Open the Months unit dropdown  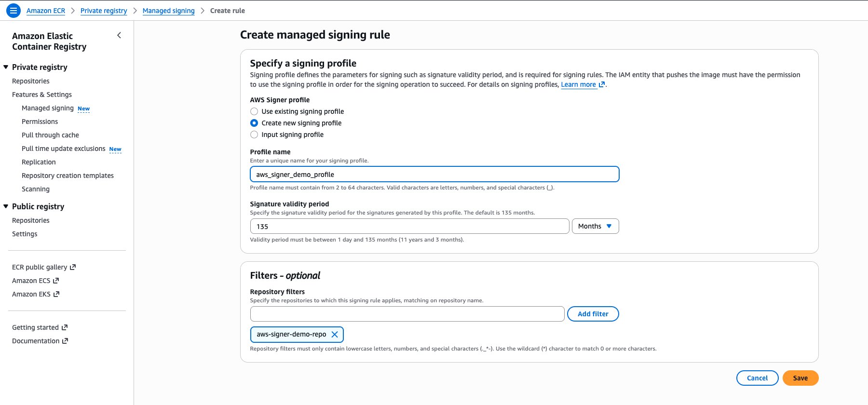595,226
